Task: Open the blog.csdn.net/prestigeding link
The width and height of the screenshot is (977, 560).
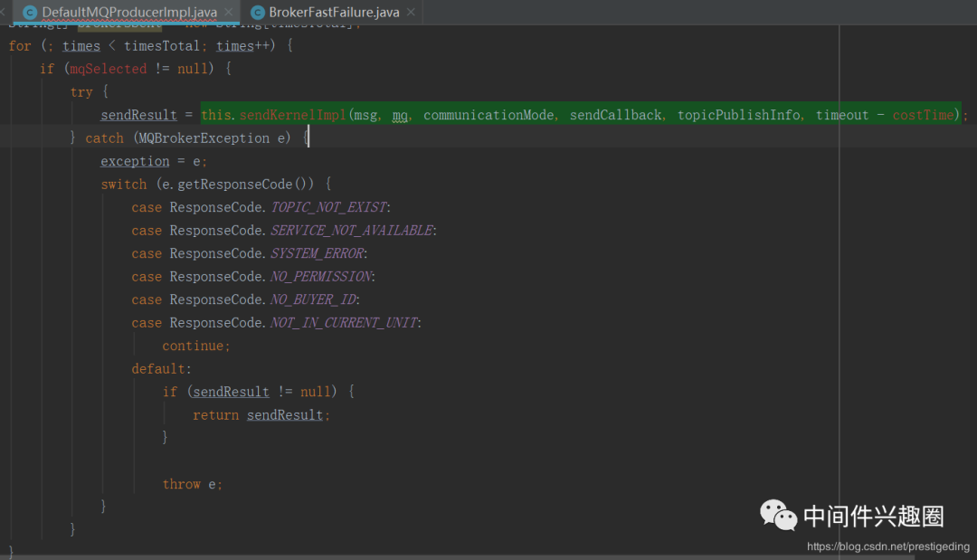Action: point(887,546)
